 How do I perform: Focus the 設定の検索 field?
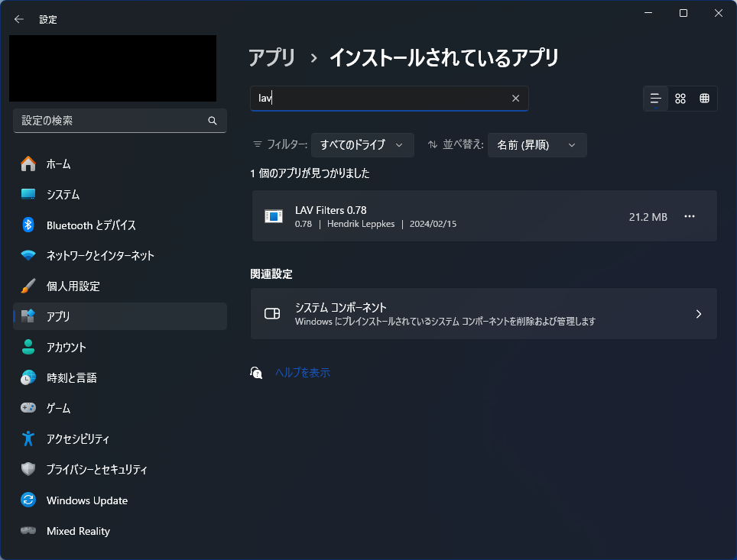(120, 121)
